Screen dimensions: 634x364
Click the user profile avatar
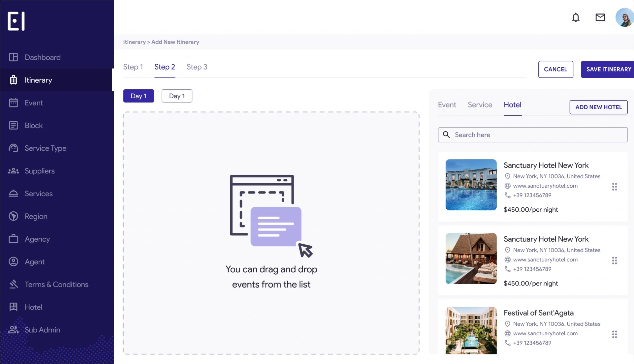(x=624, y=17)
